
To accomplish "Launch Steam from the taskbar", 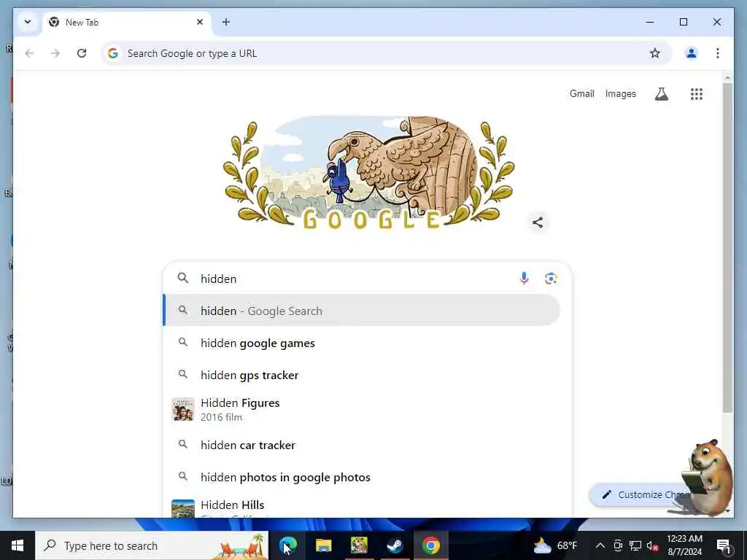I will point(395,545).
